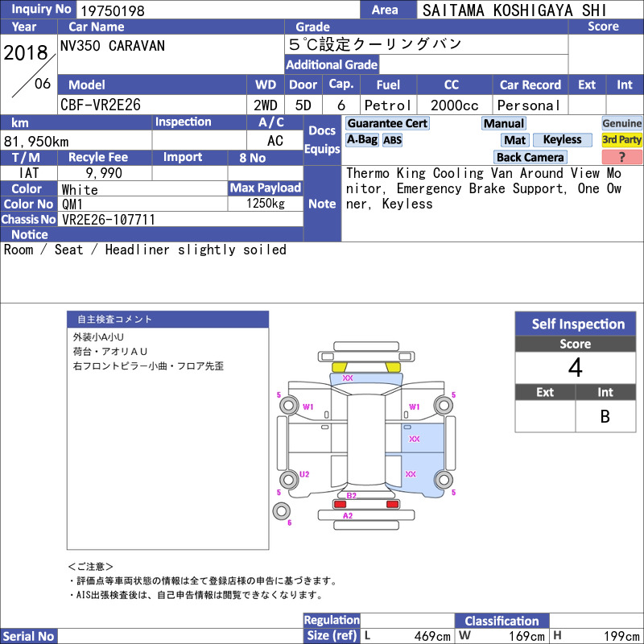Viewport: 644px width, 644px height.
Task: Select the Thermo King note text
Action: pyautogui.click(x=484, y=188)
